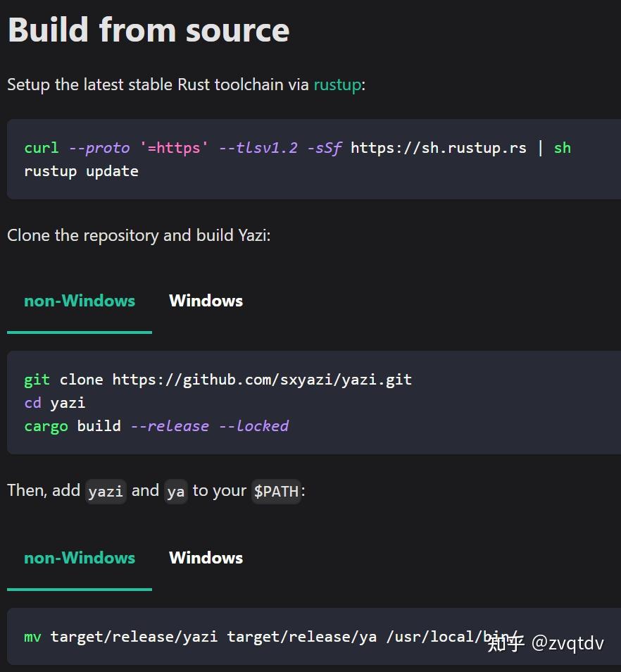Click the mv command in bottom code block
The height and width of the screenshot is (672, 621).
(x=32, y=636)
